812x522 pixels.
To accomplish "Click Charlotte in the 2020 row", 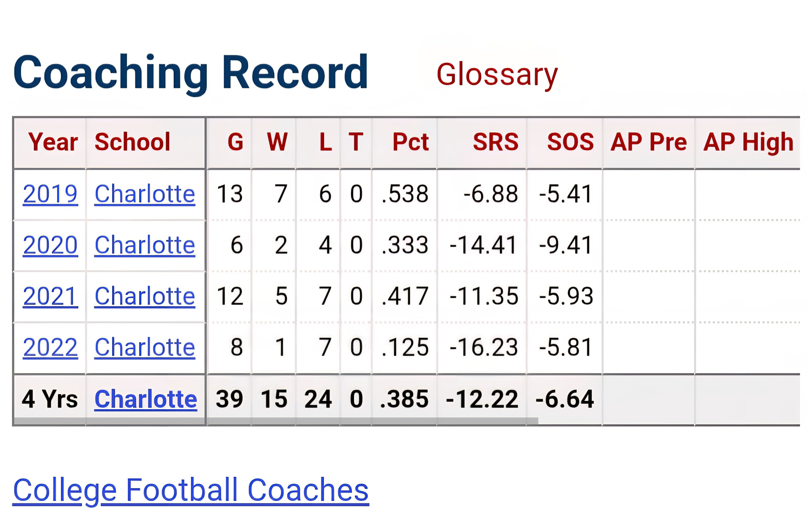I will click(145, 245).
